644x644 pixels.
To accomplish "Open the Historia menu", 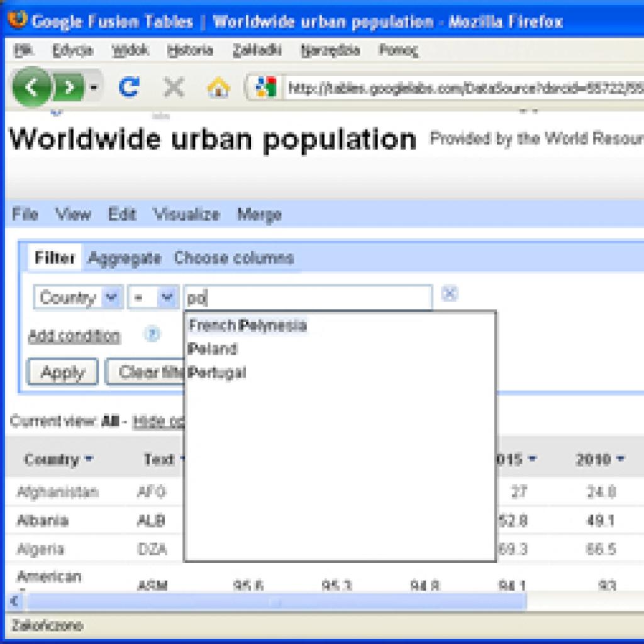I will [x=190, y=50].
